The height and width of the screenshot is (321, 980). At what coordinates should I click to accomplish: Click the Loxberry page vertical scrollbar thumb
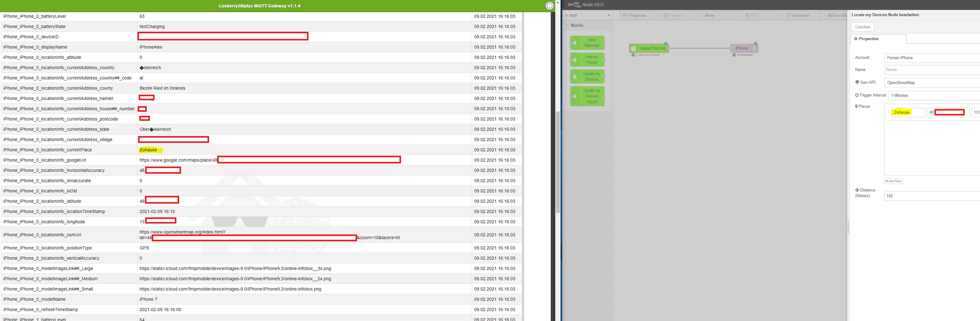coord(558,162)
